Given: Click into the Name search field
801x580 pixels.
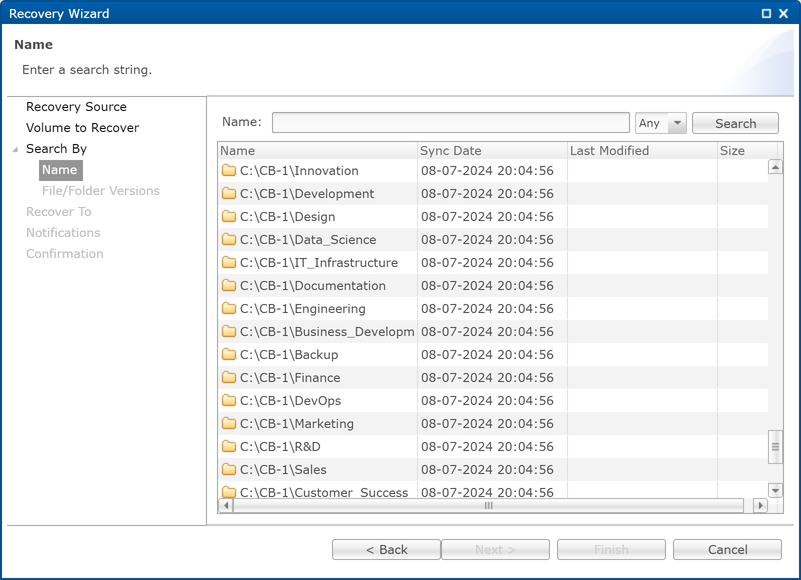Looking at the screenshot, I should tap(451, 123).
